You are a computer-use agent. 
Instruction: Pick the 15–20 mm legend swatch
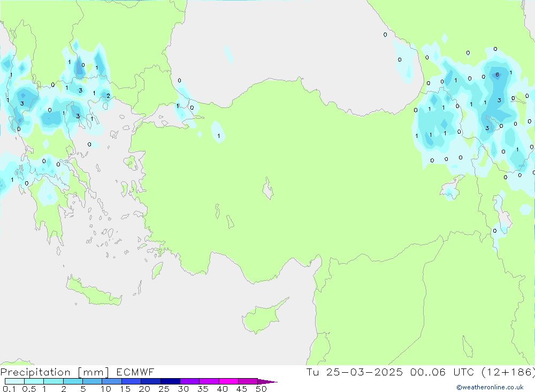click(x=132, y=381)
